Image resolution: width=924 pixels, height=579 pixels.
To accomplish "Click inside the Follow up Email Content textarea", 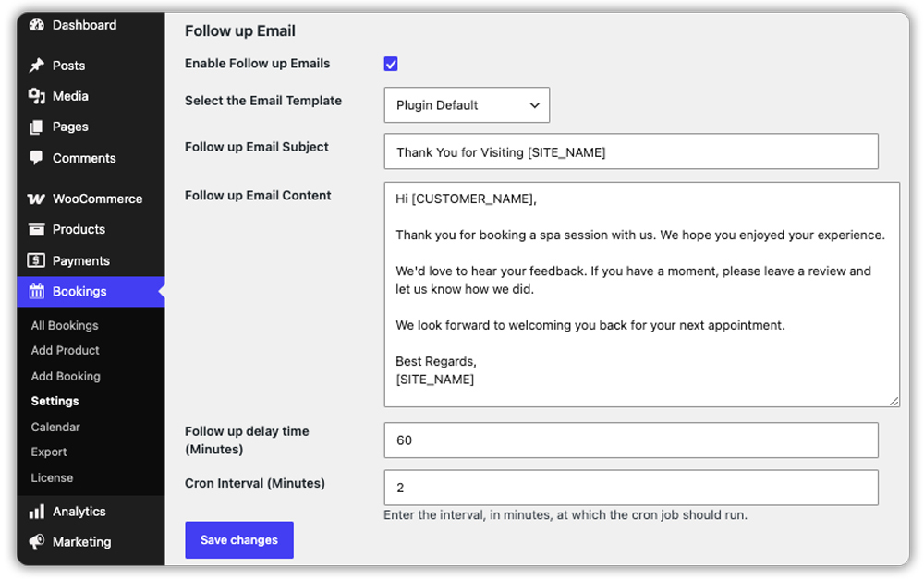I will pyautogui.click(x=642, y=295).
